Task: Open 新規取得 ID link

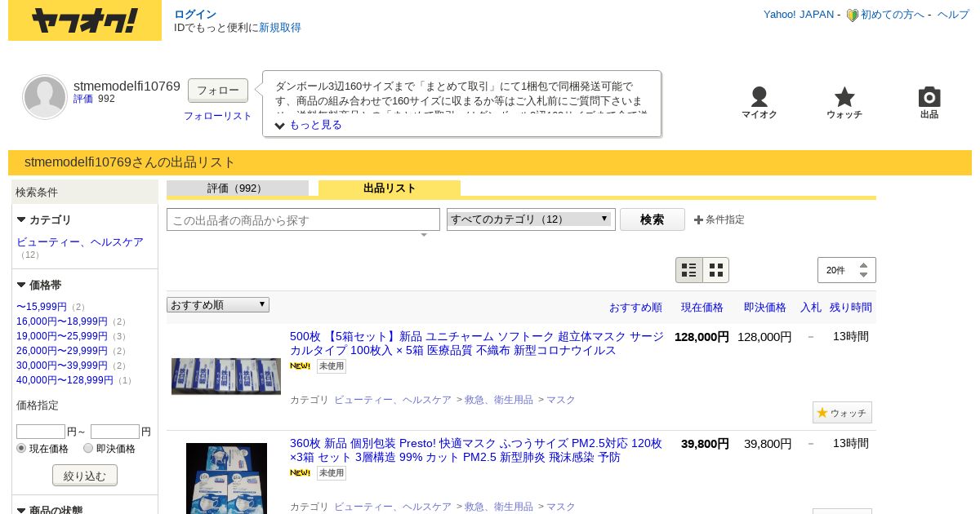Action: [x=280, y=28]
